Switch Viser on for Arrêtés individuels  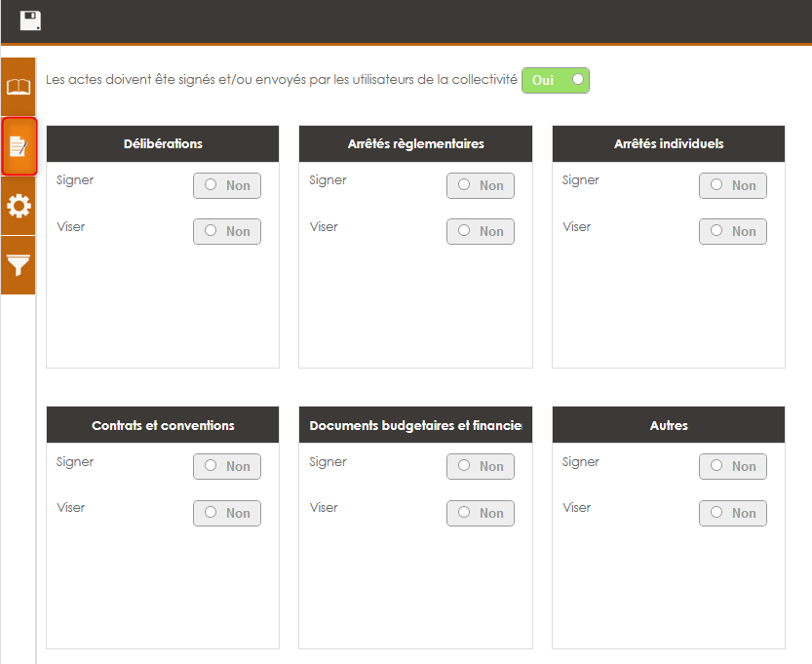point(732,231)
